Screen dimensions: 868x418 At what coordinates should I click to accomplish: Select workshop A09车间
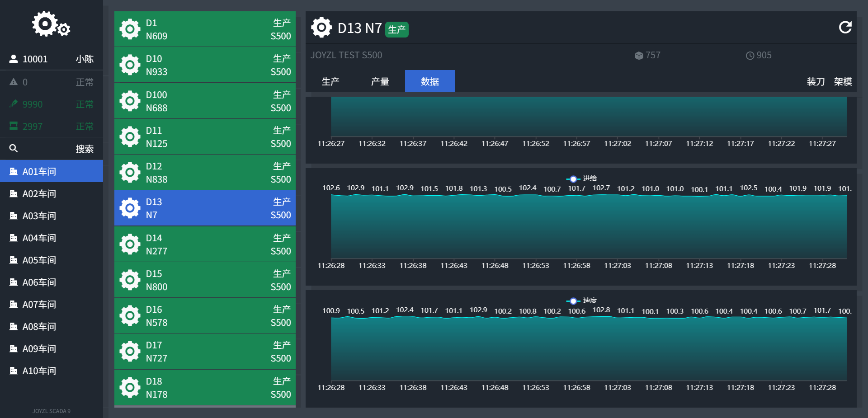click(52, 348)
